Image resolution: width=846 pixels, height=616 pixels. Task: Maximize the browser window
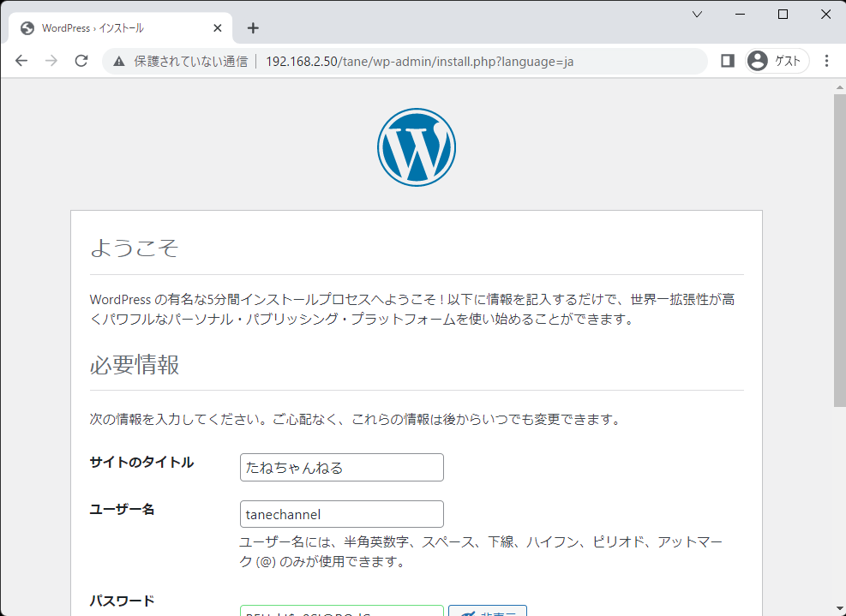[783, 15]
